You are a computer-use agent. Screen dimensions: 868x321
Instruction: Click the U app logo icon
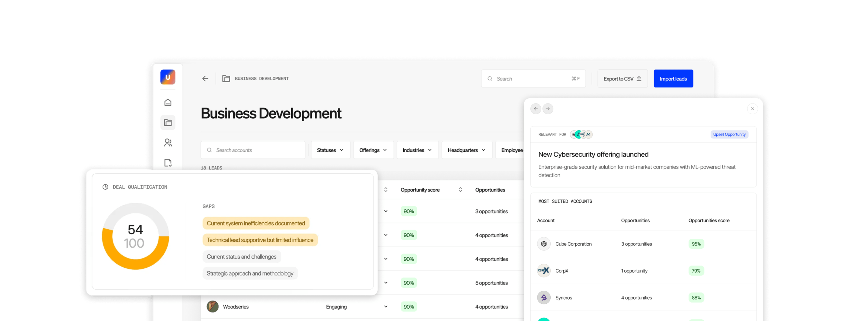coord(168,77)
